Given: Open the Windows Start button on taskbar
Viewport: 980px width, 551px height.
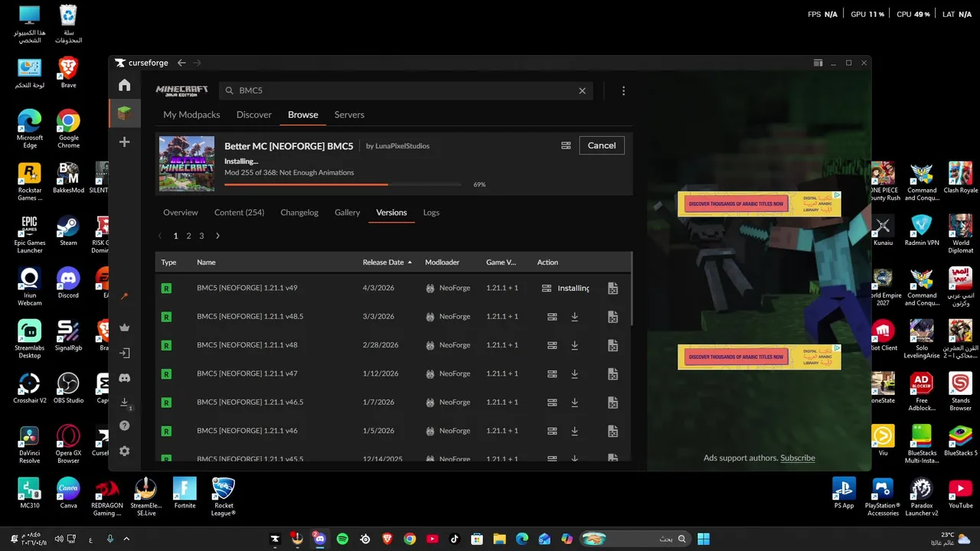Looking at the screenshot, I should [x=704, y=539].
